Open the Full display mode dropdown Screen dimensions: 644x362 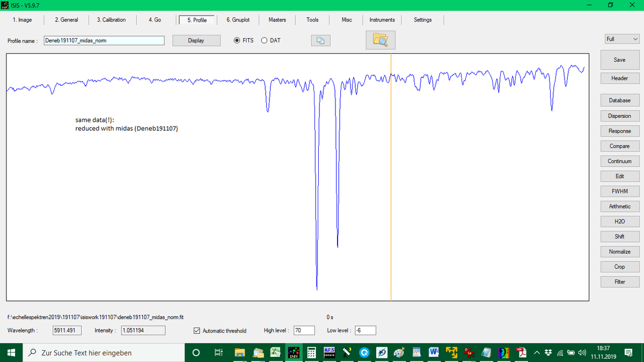tap(621, 39)
